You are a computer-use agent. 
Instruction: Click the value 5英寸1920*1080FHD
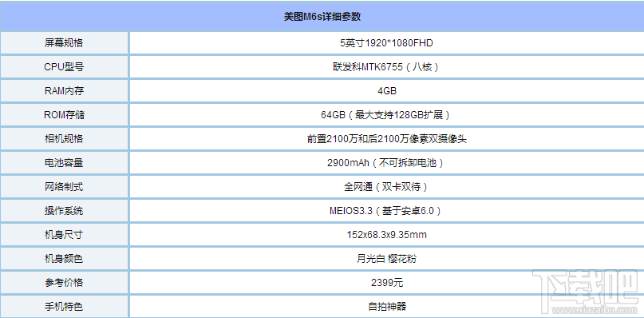pyautogui.click(x=387, y=43)
